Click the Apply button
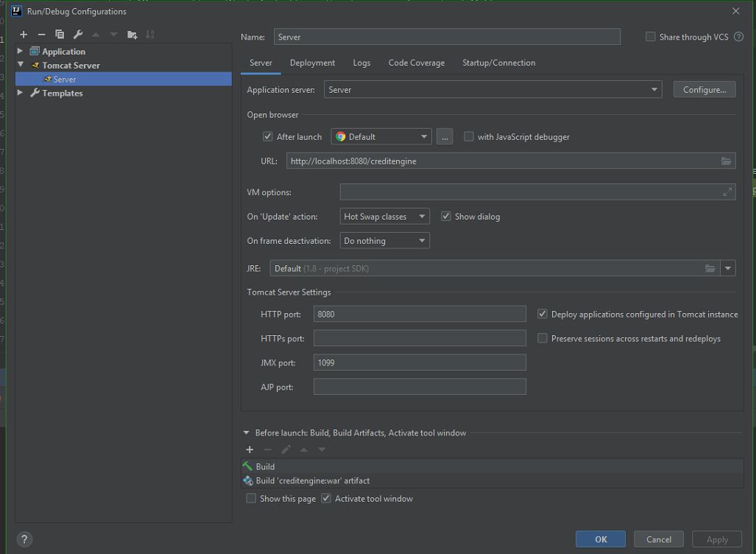Screen dimensions: 756x554 pos(717,539)
